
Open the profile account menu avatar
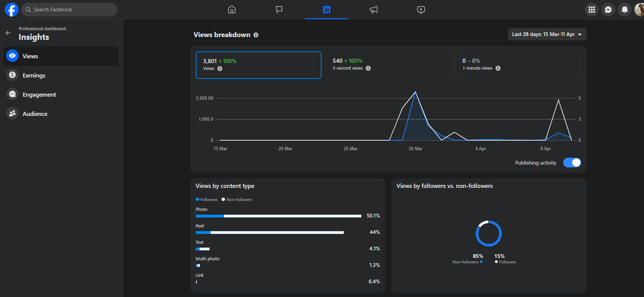pyautogui.click(x=639, y=10)
